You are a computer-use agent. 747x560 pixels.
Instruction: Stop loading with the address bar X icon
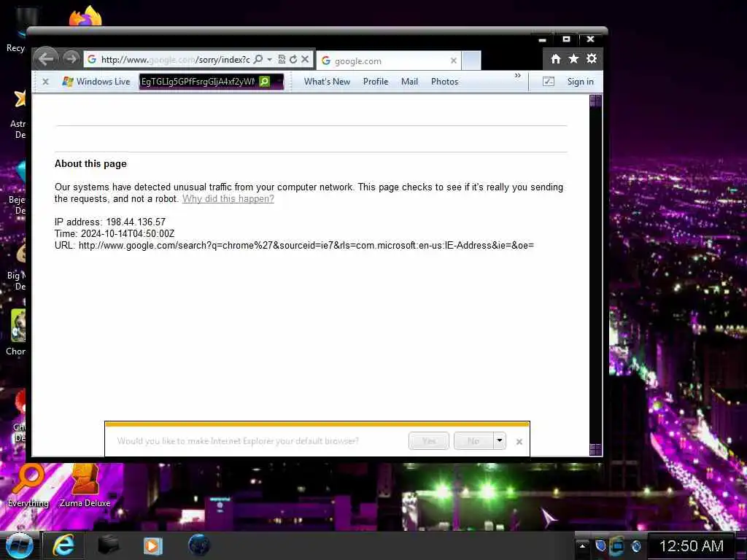[x=306, y=59]
